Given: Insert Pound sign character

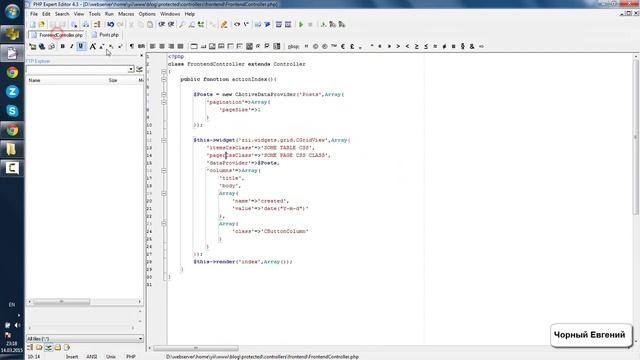Looking at the screenshot, I should coord(352,47).
